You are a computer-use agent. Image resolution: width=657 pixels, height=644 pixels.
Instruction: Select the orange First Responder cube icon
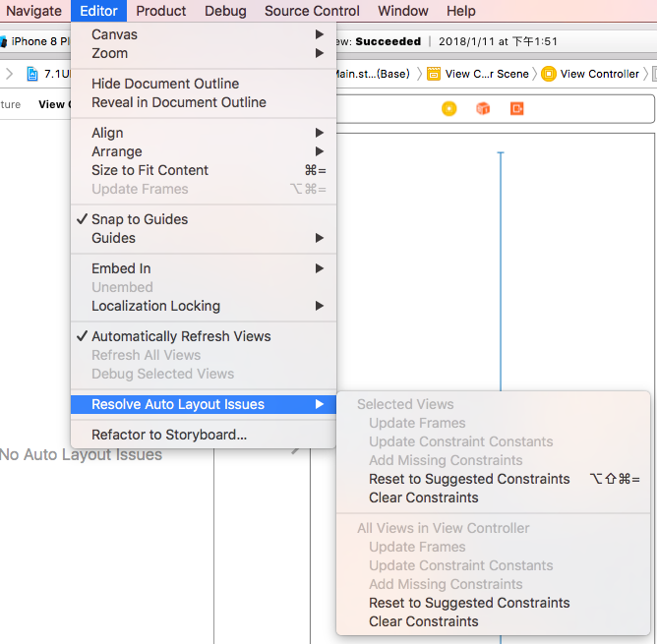tap(483, 109)
